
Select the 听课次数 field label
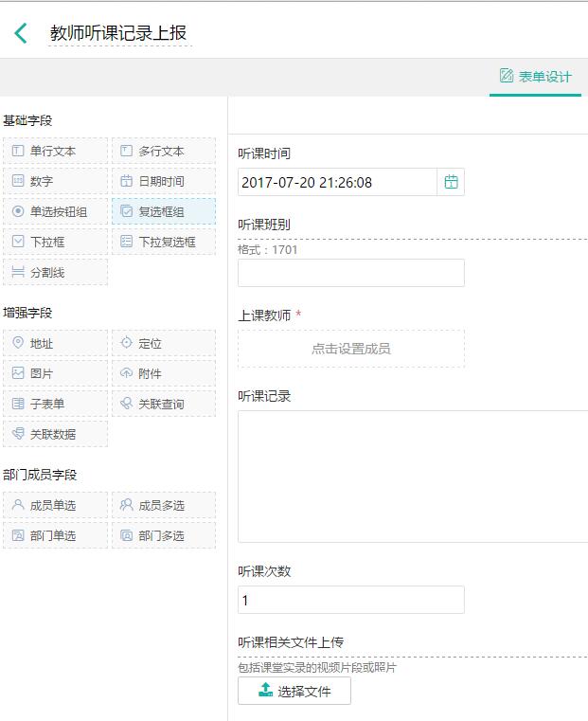[x=264, y=571]
